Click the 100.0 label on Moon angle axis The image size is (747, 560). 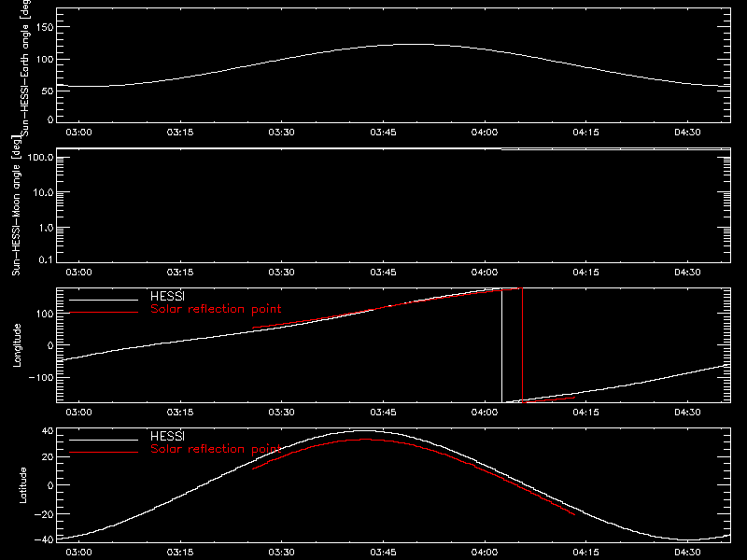pyautogui.click(x=40, y=157)
